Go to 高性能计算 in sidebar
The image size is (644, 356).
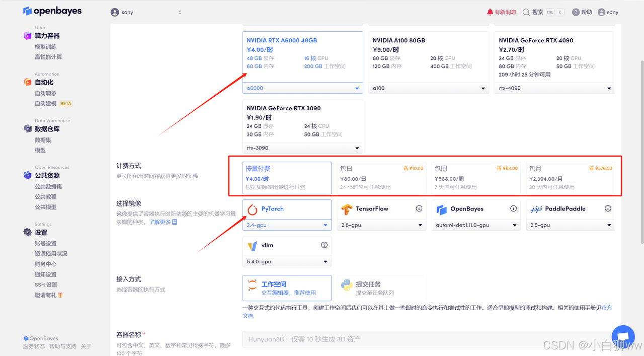(48, 57)
